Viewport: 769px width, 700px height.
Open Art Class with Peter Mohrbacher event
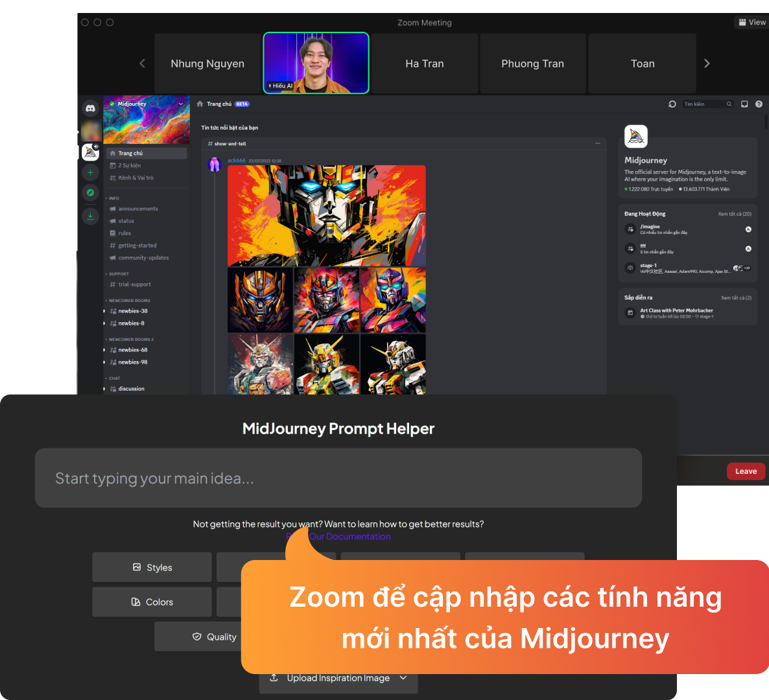(x=687, y=313)
